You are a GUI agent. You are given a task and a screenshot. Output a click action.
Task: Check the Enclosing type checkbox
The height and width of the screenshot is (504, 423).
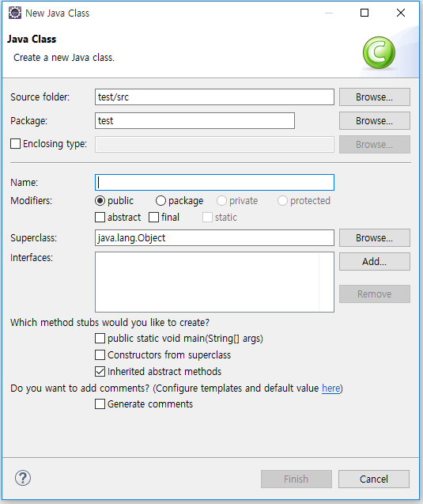(15, 143)
